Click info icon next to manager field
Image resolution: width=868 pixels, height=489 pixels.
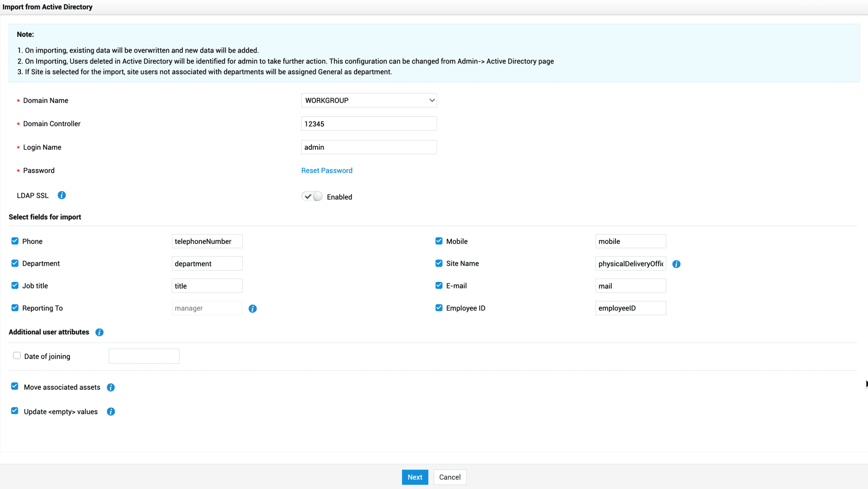(253, 308)
